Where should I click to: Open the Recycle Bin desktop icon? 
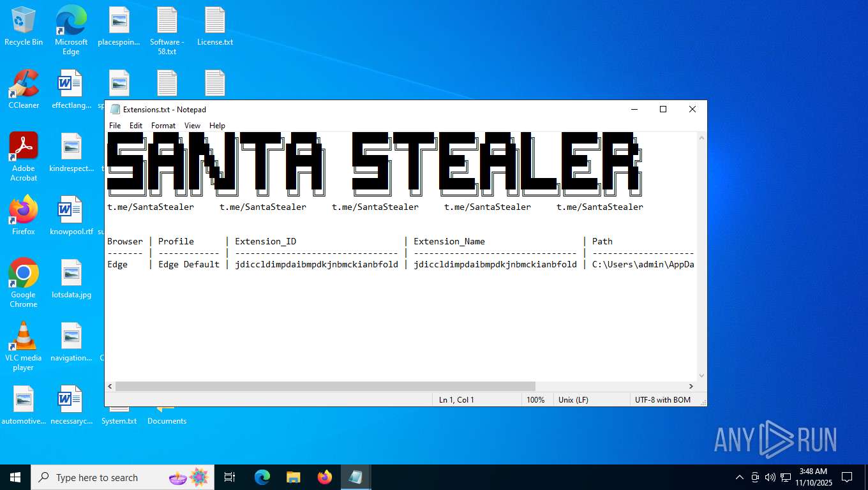(x=24, y=27)
